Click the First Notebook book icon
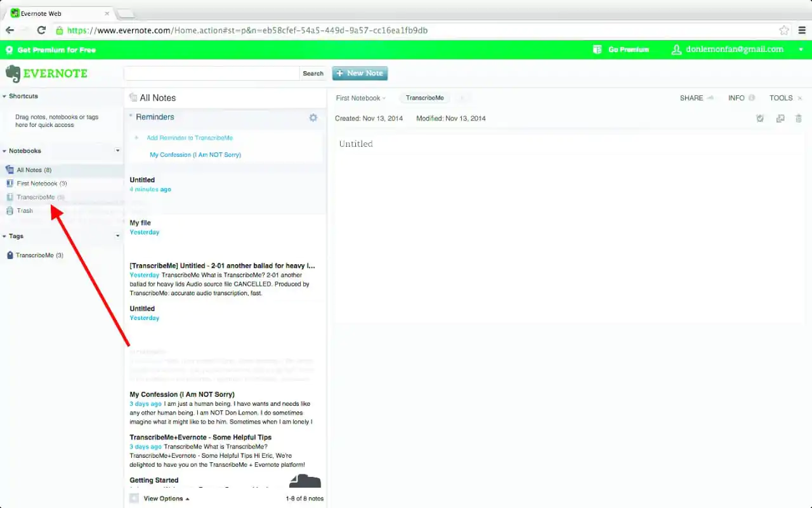This screenshot has width=812, height=508. point(10,184)
